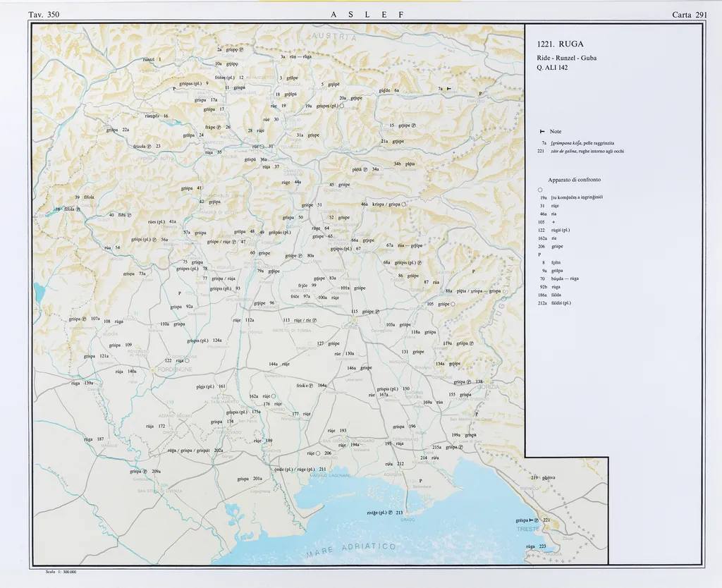Select the map title 1221. RUGA
This screenshot has width=722, height=588.
pyautogui.click(x=560, y=44)
